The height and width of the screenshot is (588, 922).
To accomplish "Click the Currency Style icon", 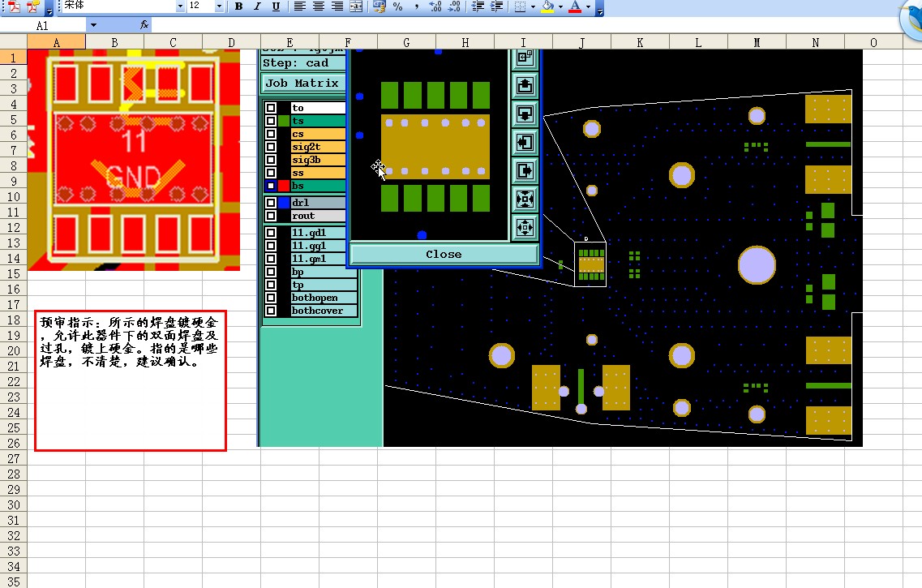I will pyautogui.click(x=380, y=6).
